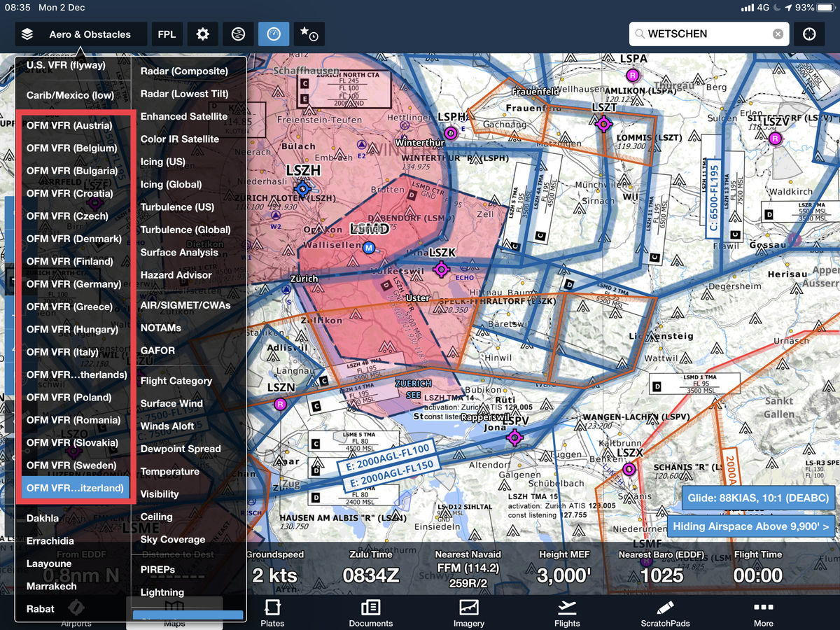Collapse the Aero & Obstacles layer dropdown
840x630 pixels.
click(80, 34)
